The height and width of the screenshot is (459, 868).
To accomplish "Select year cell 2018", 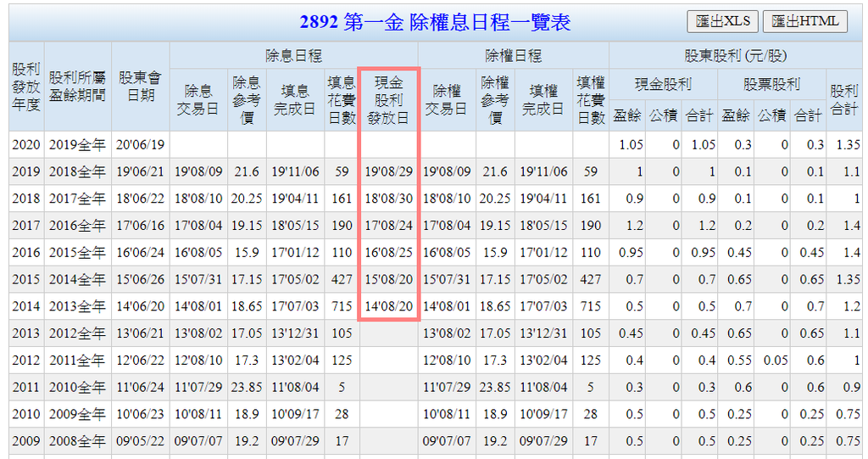I will [x=26, y=199].
